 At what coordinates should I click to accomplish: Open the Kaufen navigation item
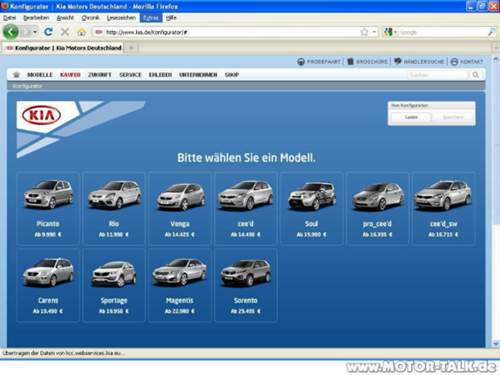coord(70,75)
